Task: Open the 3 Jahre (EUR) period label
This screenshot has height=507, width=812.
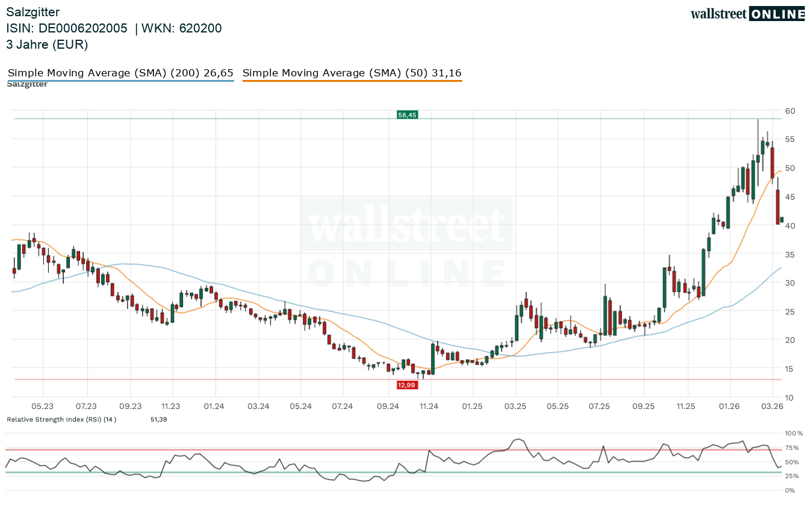Action: (x=47, y=45)
